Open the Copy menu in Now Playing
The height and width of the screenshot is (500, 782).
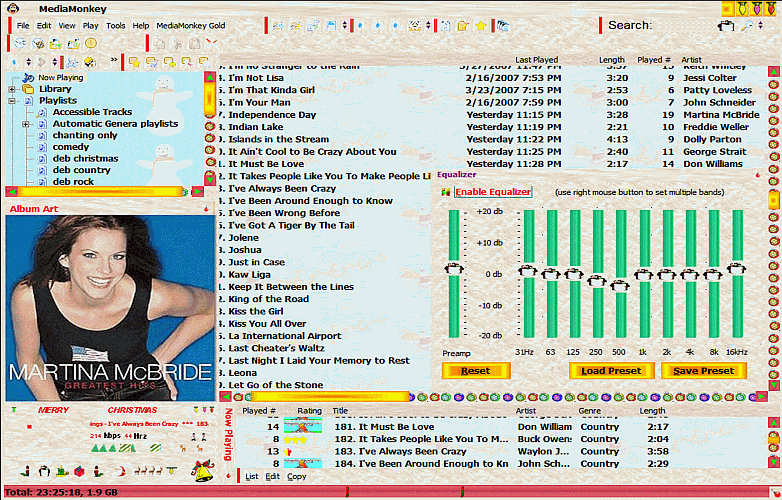click(296, 477)
